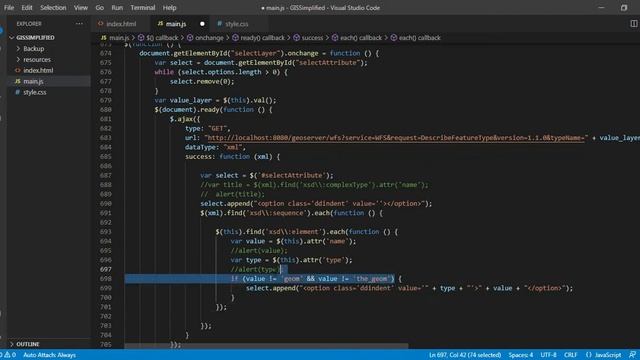Open the Edit menu
Viewport: 640px width, 360px height.
coord(27,8)
